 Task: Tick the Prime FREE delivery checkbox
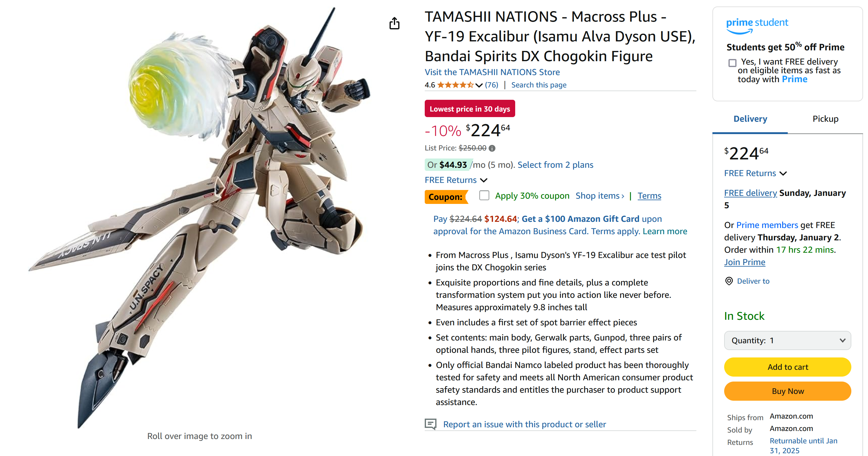coord(732,63)
